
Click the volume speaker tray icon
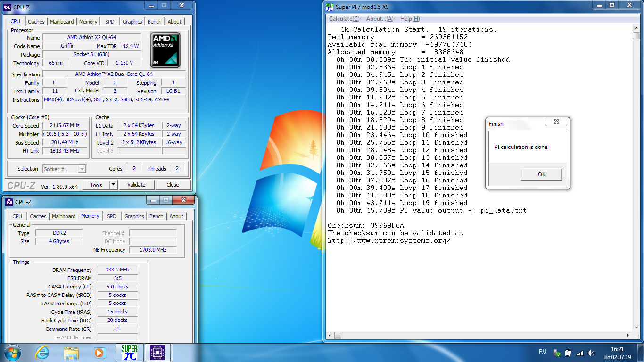click(x=590, y=353)
